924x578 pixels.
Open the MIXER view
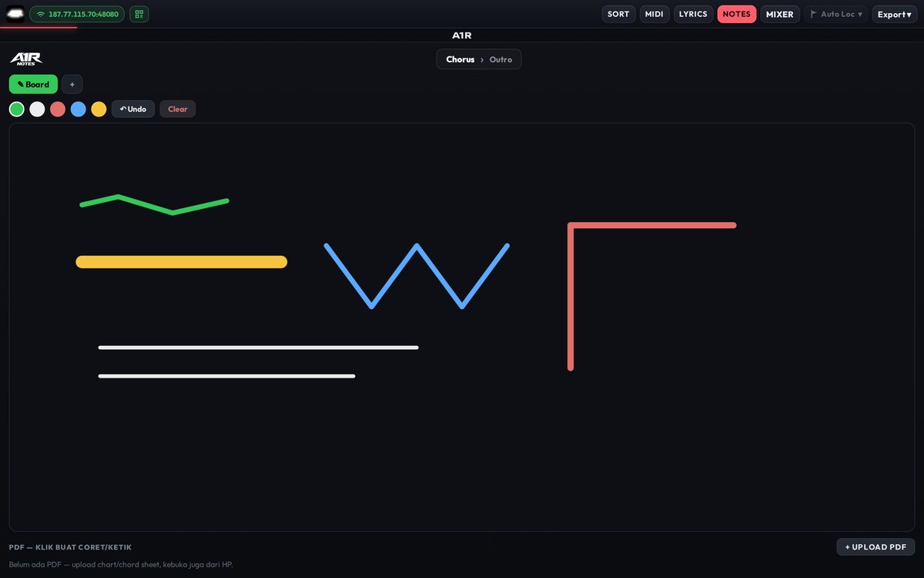click(780, 14)
